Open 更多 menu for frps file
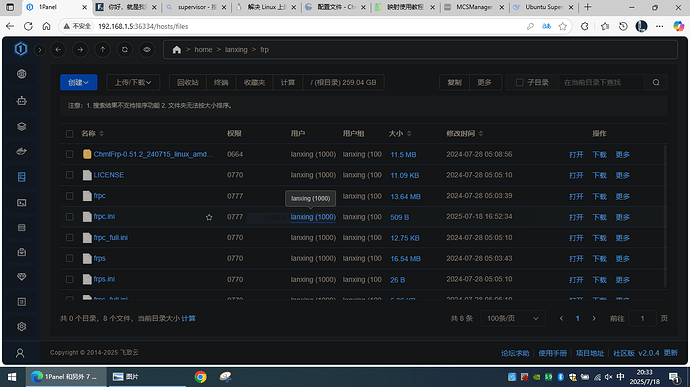Image resolution: width=690 pixels, height=387 pixels. click(623, 258)
